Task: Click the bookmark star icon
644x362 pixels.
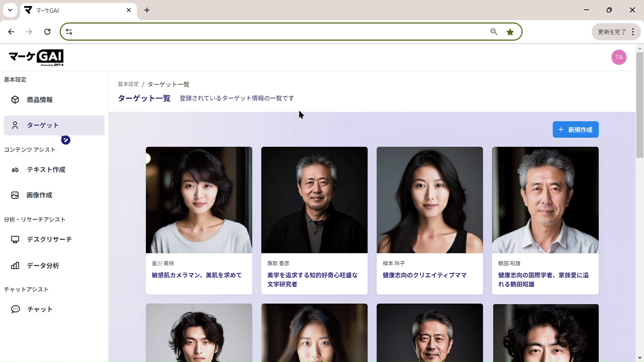Action: [510, 32]
